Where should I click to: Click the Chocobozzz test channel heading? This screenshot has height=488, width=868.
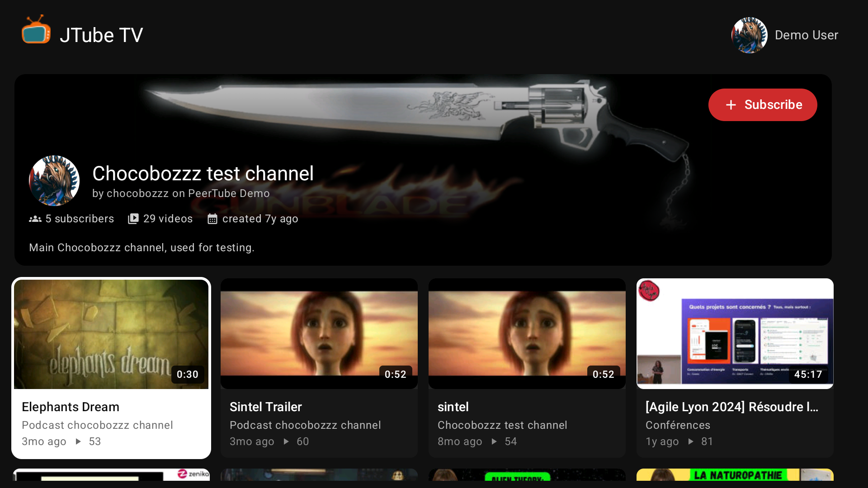(x=203, y=174)
